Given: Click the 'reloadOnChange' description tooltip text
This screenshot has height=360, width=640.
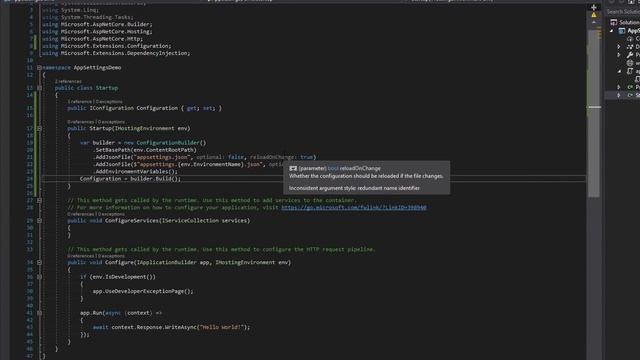Looking at the screenshot, I should click(366, 176).
